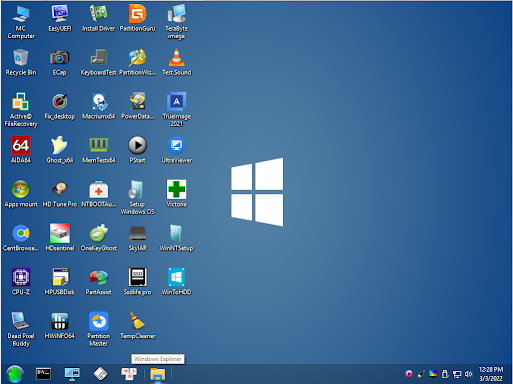This screenshot has width=513, height=384.
Task: Open the MC Computer desktop icon
Action: [x=21, y=22]
